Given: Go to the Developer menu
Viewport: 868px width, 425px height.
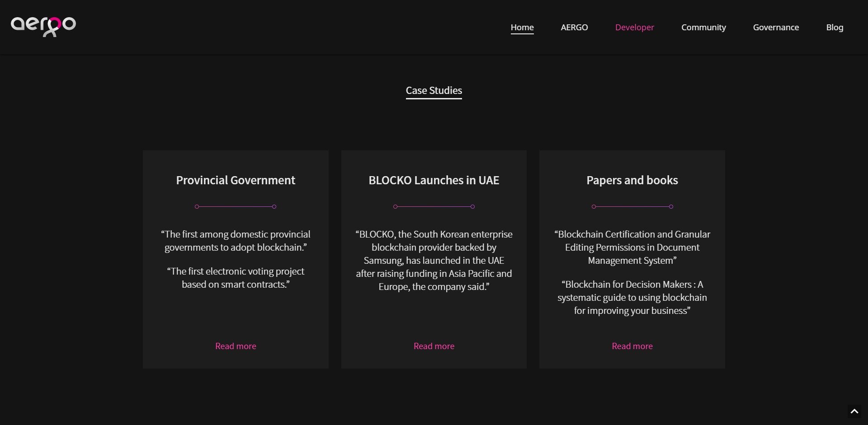Looking at the screenshot, I should click(x=634, y=27).
